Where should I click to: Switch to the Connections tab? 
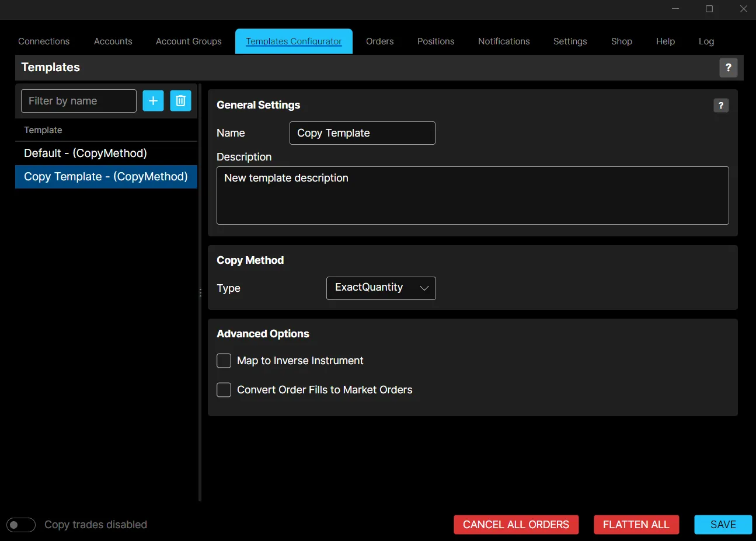[x=44, y=41]
